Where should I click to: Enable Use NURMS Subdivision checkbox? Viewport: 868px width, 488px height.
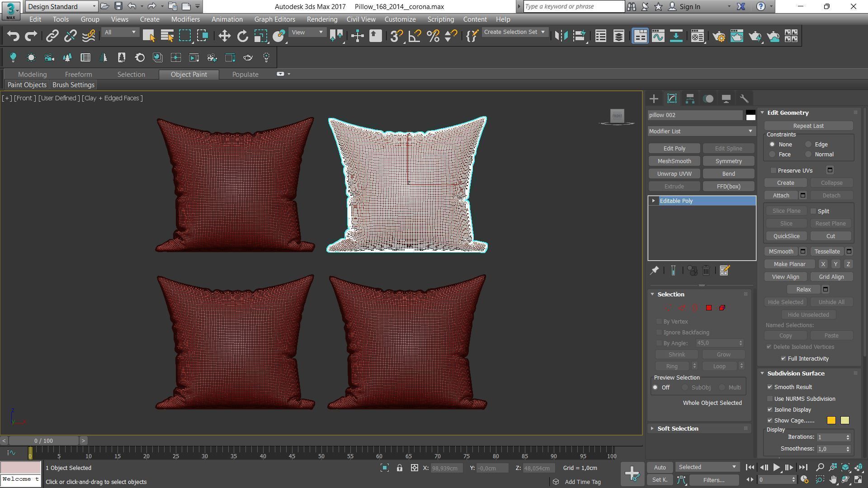click(x=770, y=399)
